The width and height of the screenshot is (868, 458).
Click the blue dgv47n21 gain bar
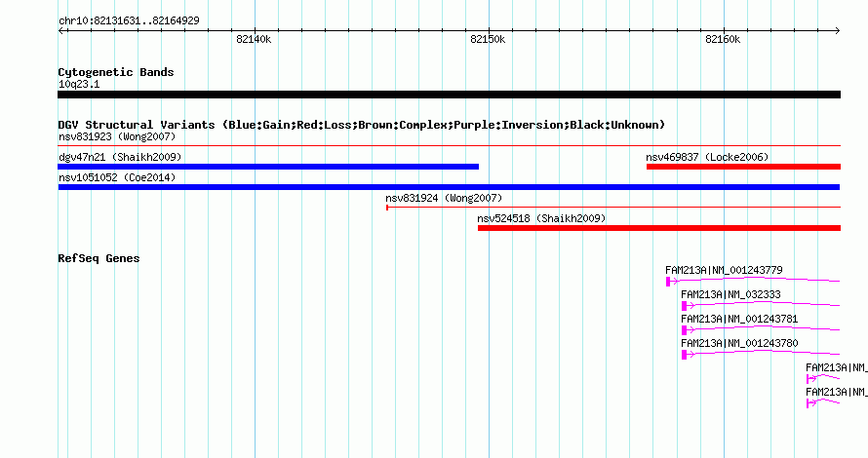268,167
